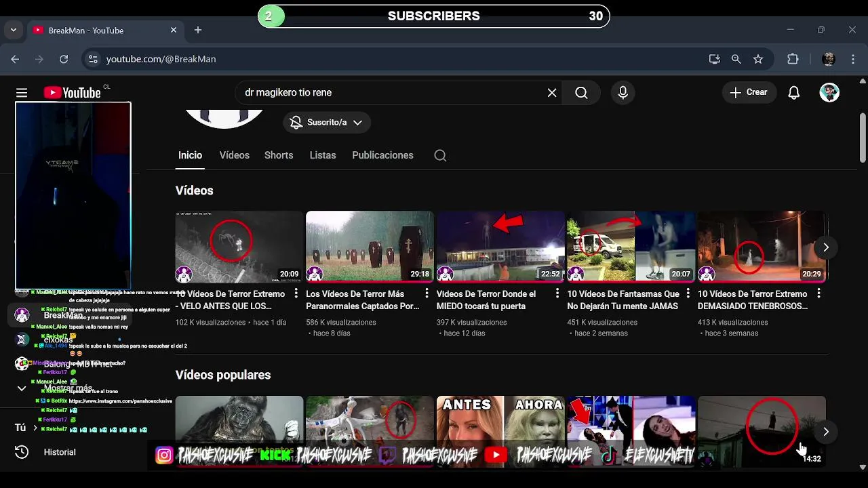
Task: Open title 'Videos De Terror Donde el MIEDO'
Action: (x=486, y=300)
